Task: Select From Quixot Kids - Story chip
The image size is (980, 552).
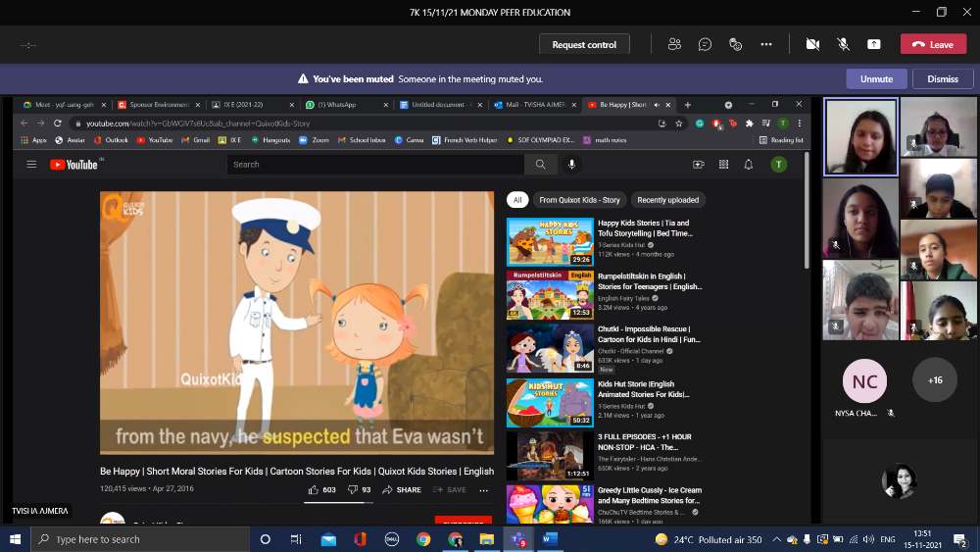Action: tap(579, 200)
